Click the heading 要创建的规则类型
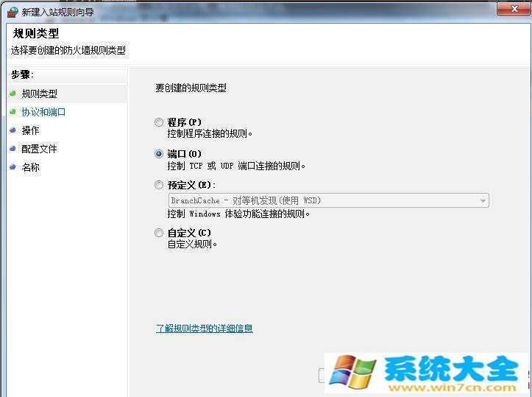Viewport: 532px width, 397px height. 191,88
